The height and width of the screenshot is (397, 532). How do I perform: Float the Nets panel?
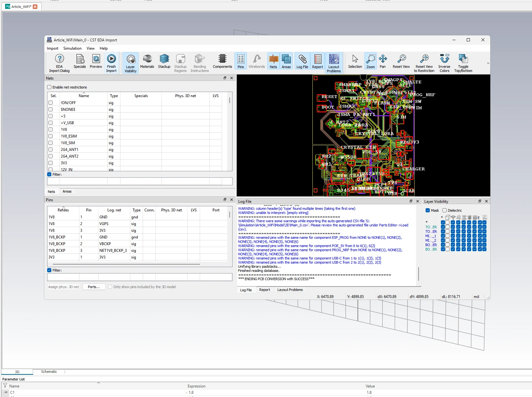tap(225, 78)
